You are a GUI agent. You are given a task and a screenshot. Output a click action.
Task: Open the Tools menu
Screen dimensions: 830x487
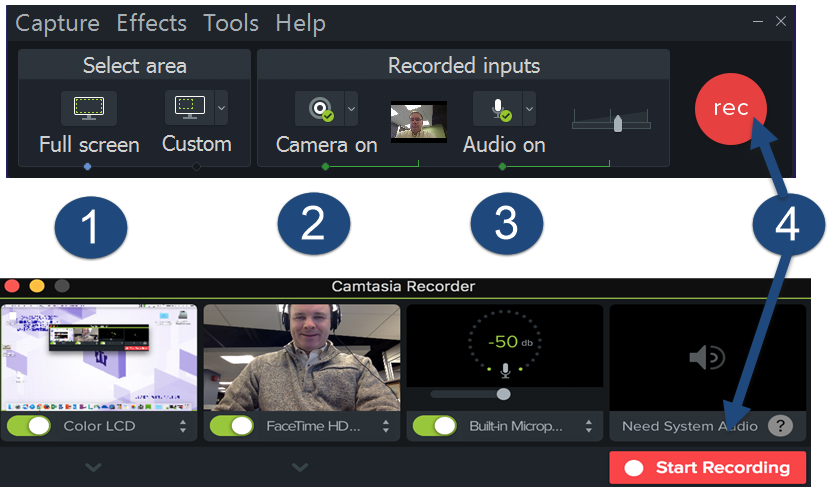click(x=231, y=23)
